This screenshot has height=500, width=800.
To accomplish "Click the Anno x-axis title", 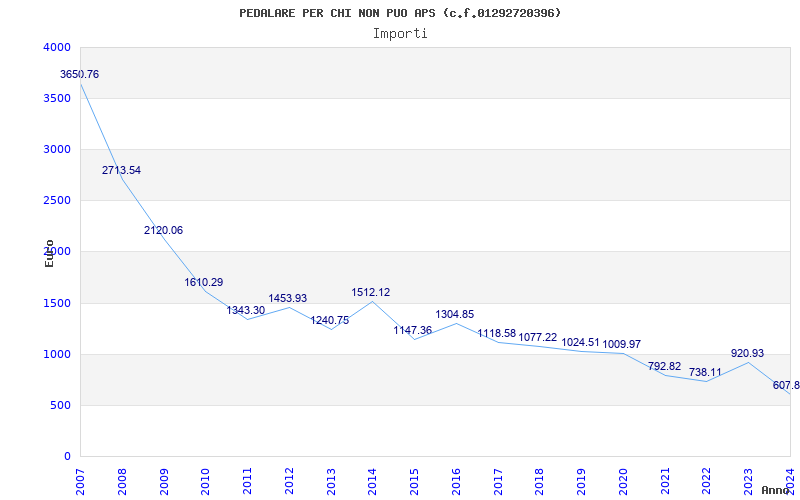I will 777,490.
